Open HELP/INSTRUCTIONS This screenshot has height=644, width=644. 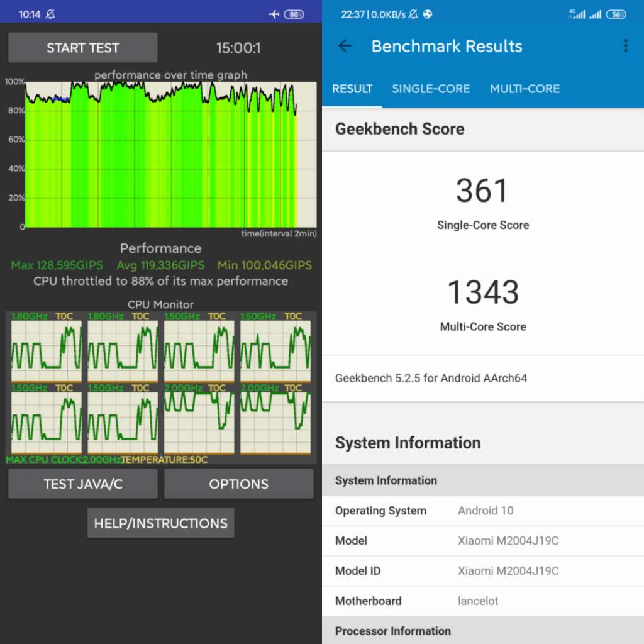pyautogui.click(x=161, y=523)
